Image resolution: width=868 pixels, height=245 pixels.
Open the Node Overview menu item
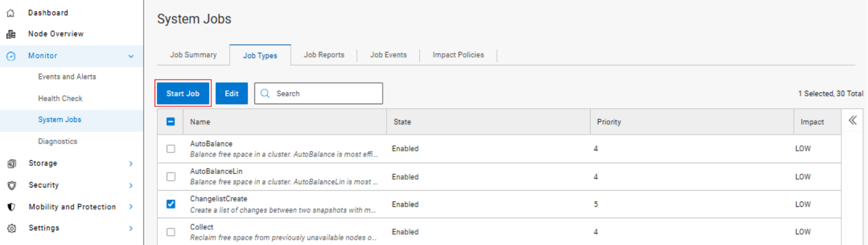point(56,34)
